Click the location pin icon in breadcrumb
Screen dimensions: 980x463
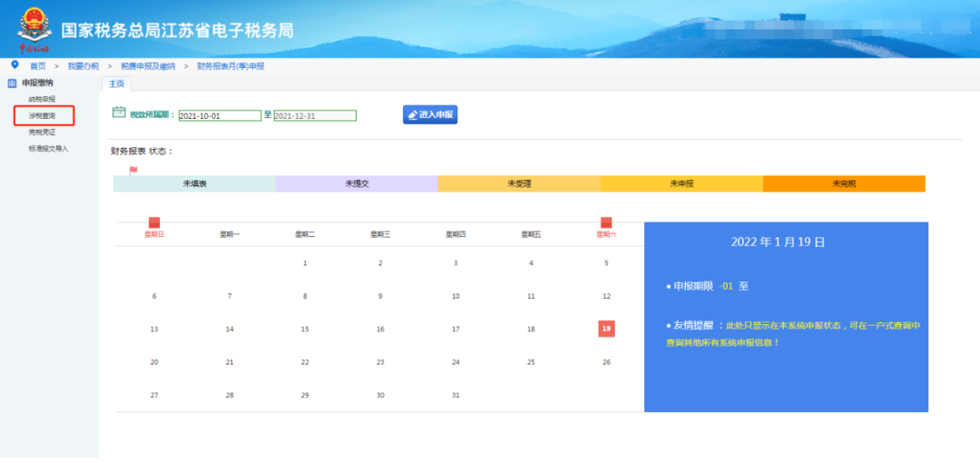click(x=14, y=65)
